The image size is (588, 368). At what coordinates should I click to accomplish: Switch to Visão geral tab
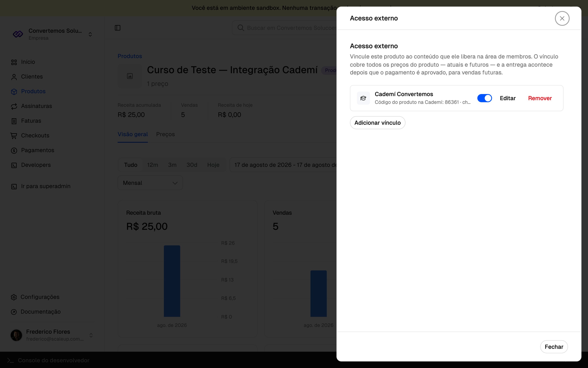coord(133,134)
